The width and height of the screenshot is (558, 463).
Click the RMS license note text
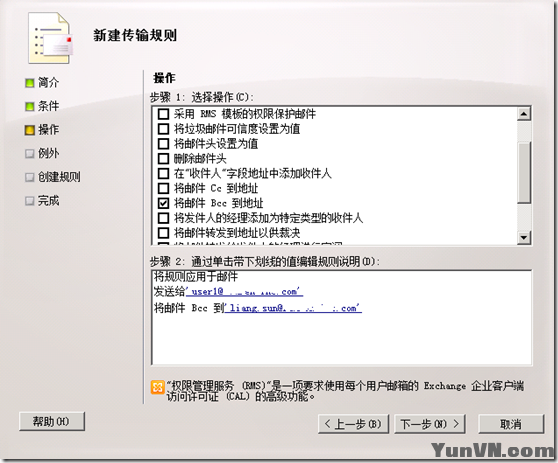pyautogui.click(x=345, y=391)
